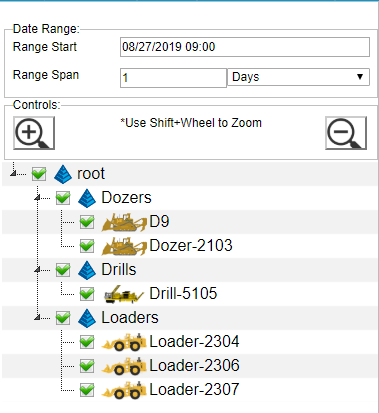Select the D9 tree row label
This screenshot has height=413, width=379.
pyautogui.click(x=159, y=222)
